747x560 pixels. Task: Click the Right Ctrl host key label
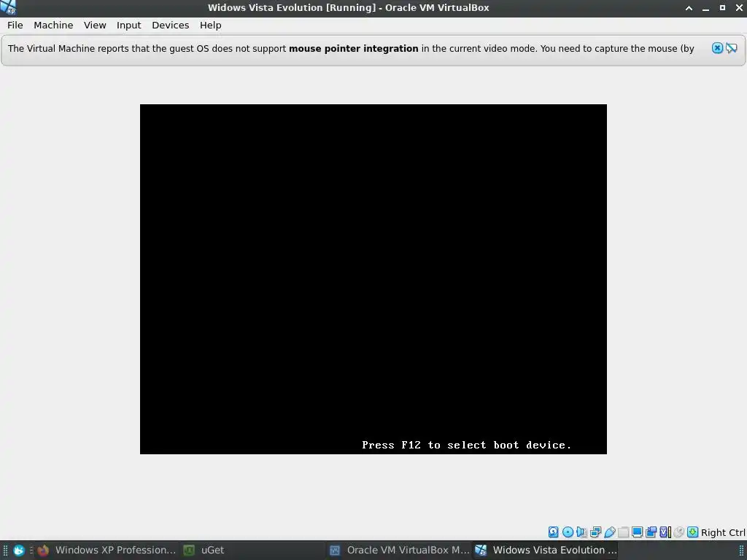point(723,532)
